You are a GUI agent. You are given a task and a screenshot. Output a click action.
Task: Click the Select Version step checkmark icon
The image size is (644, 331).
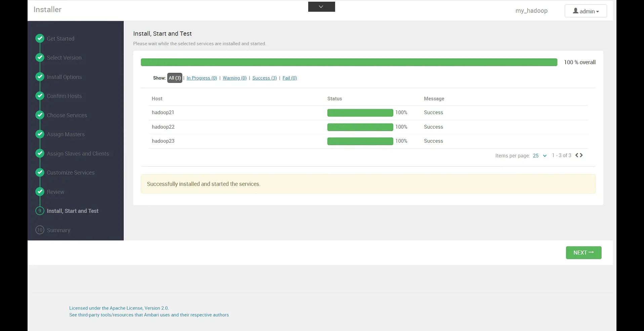[40, 57]
